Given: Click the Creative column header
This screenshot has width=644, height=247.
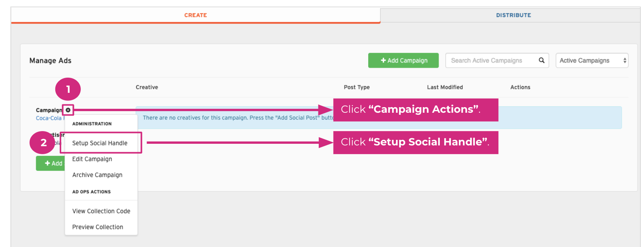Looking at the screenshot, I should pos(147,87).
